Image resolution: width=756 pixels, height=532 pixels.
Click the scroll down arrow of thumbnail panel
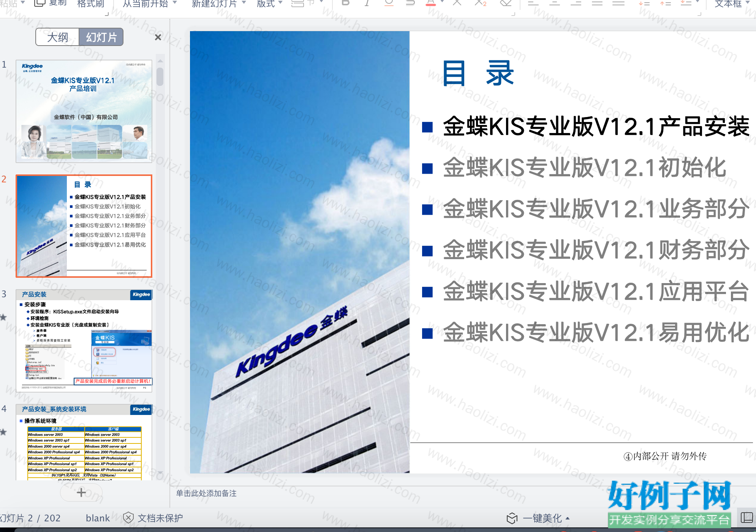pos(160,473)
